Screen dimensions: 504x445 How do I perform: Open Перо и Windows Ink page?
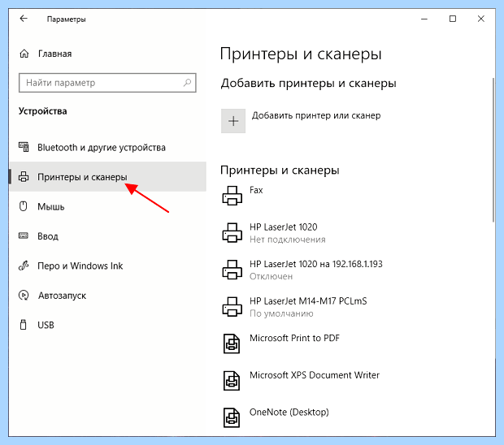tap(108, 266)
